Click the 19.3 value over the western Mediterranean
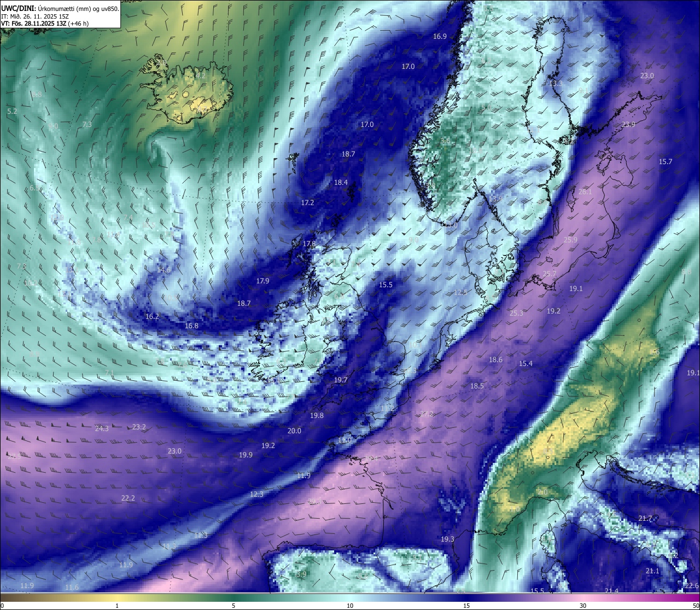Viewport: 700px width, 610px height. (447, 539)
